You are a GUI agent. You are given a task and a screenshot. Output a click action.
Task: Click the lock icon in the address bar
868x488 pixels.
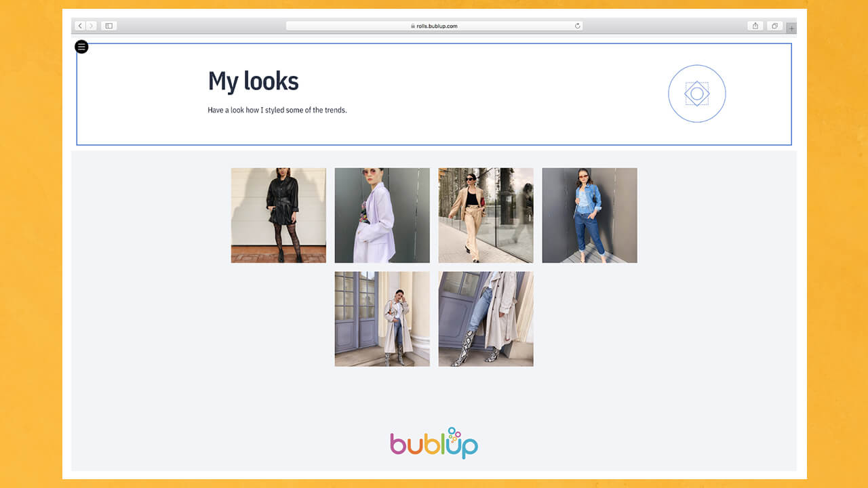412,26
